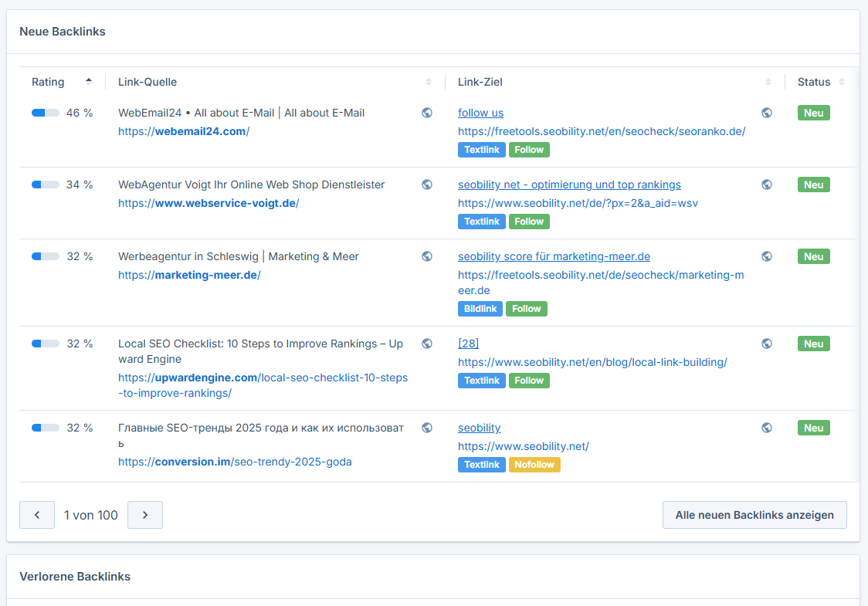Open the blog/local-link-building target URL

point(592,363)
